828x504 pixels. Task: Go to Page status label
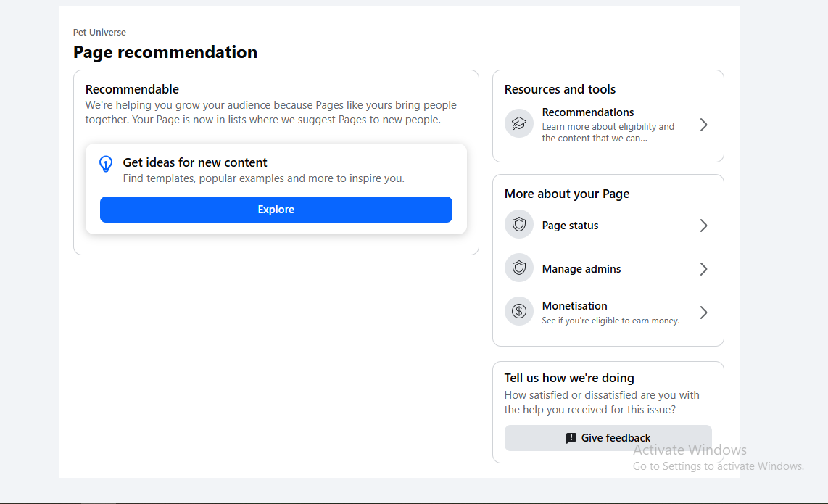coord(570,226)
